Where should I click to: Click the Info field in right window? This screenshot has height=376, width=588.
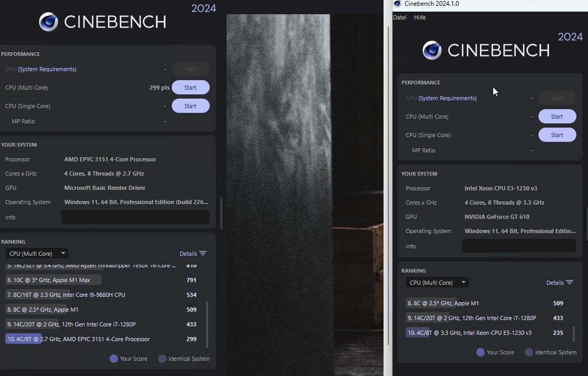[x=519, y=246]
